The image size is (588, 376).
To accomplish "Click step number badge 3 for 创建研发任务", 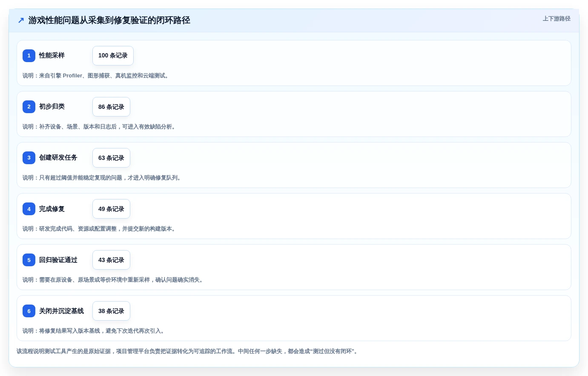I will click(x=29, y=158).
